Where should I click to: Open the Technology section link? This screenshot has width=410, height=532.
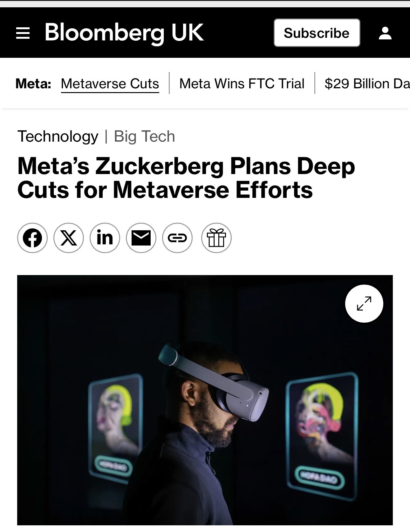58,137
